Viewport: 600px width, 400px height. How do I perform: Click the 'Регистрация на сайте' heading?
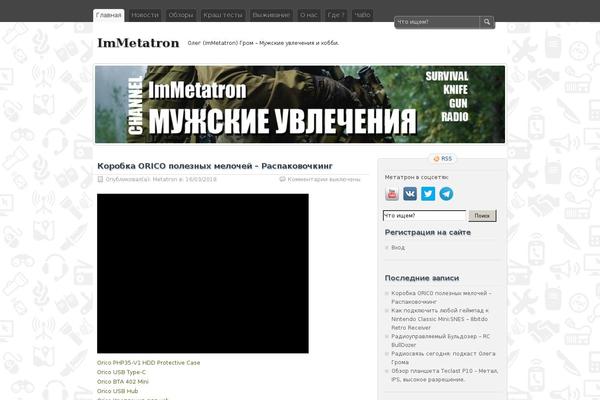click(428, 232)
